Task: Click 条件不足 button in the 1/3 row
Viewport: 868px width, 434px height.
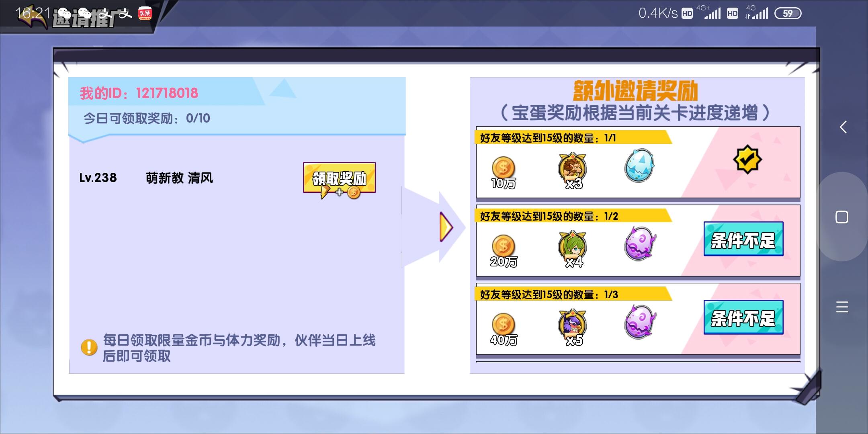Action: tap(743, 317)
